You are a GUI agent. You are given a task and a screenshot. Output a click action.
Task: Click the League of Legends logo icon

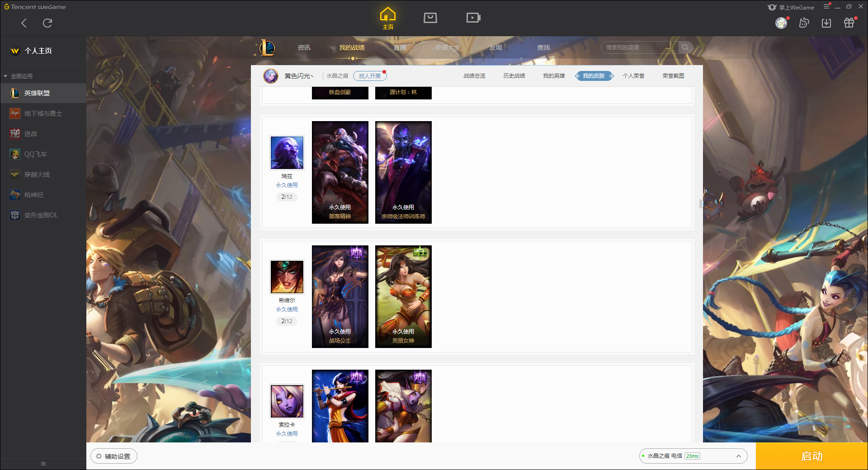tap(267, 47)
